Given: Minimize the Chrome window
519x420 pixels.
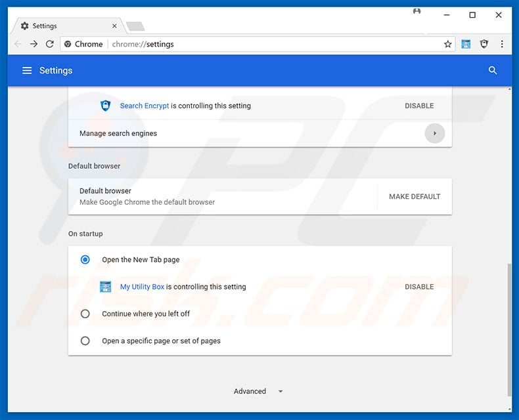Looking at the screenshot, I should pos(447,15).
